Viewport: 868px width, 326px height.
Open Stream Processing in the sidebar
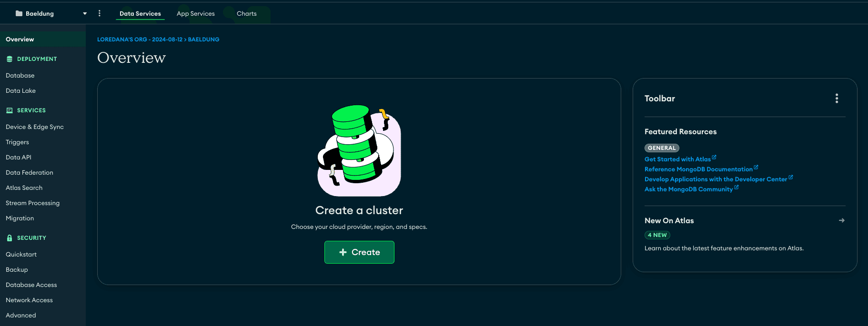(x=32, y=203)
